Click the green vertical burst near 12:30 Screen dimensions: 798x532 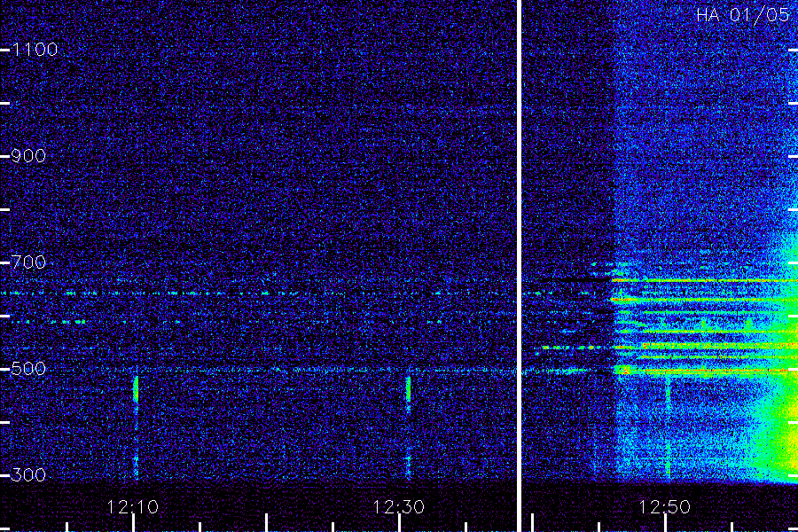(408, 389)
